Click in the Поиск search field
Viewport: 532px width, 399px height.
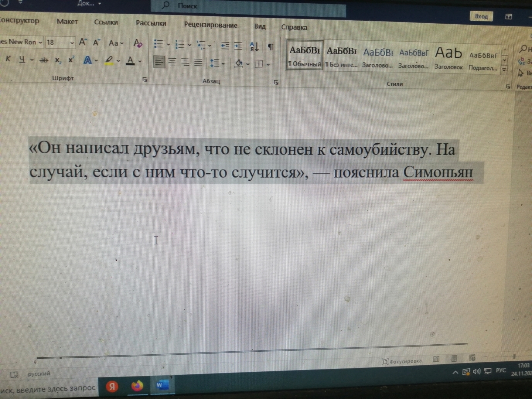251,7
